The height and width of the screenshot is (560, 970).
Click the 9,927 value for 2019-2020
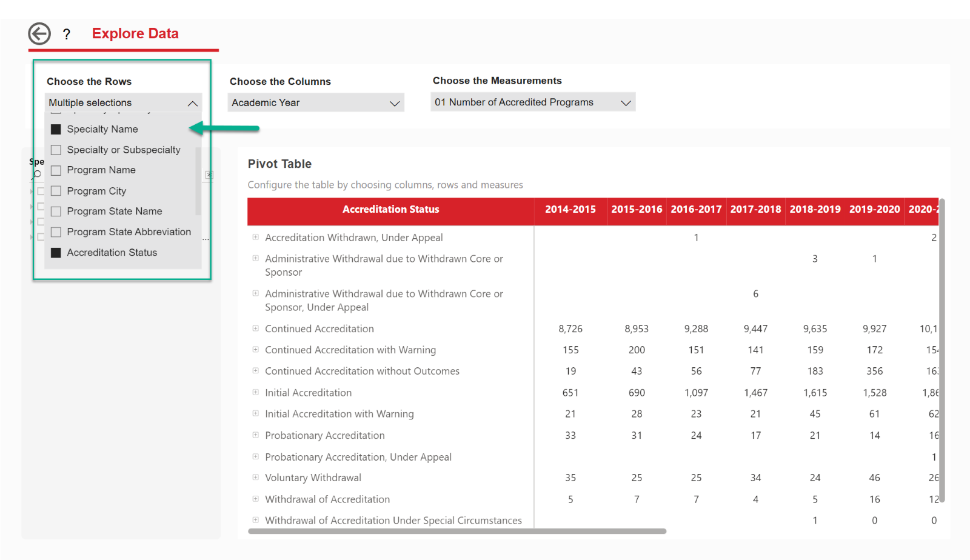(874, 328)
